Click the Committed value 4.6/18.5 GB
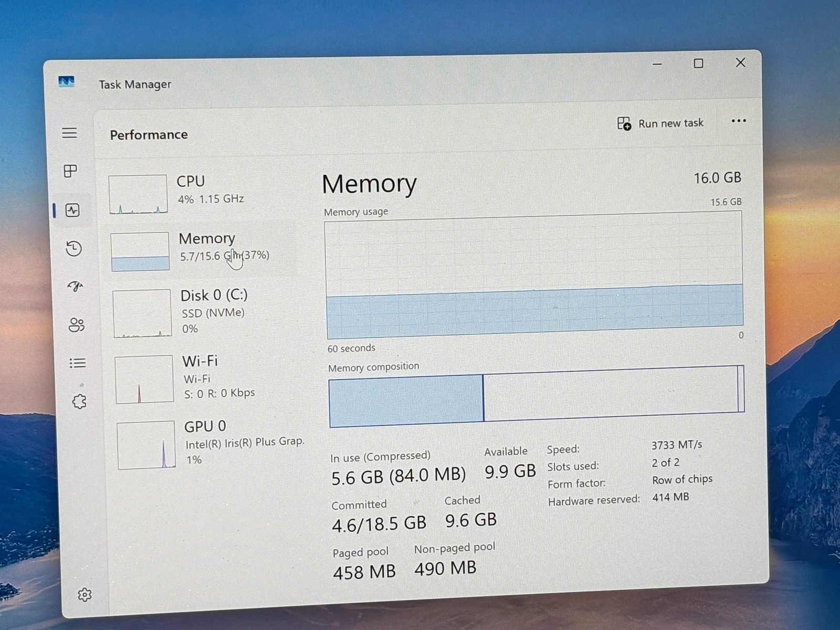 (x=379, y=524)
